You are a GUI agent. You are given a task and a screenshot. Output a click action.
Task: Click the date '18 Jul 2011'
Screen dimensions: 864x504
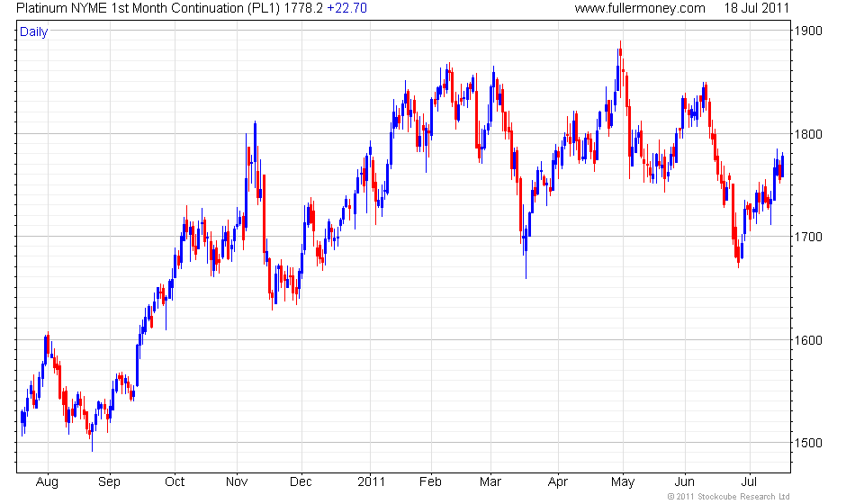coord(757,8)
